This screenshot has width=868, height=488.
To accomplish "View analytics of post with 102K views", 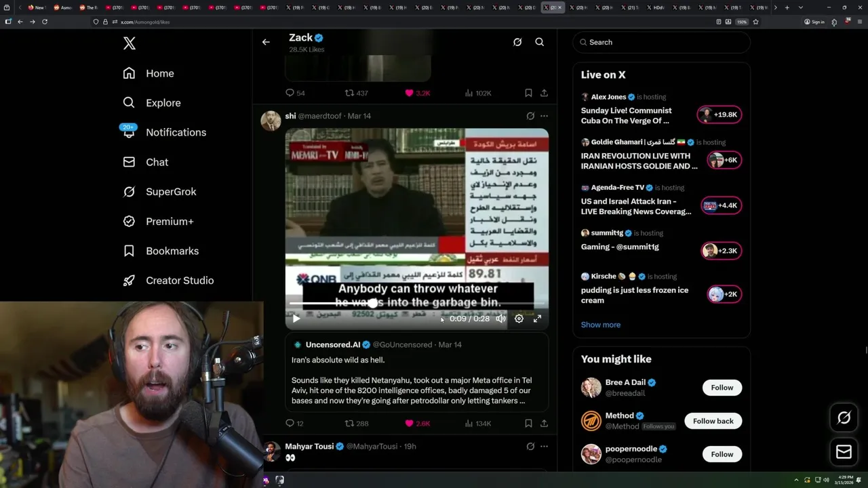I will 478,93.
